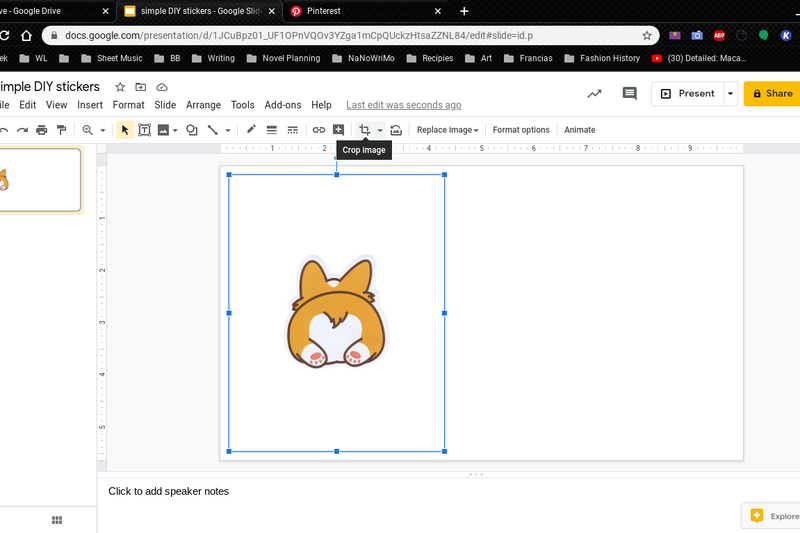Open the YouTube Detailed Maca bookmark

coord(699,58)
